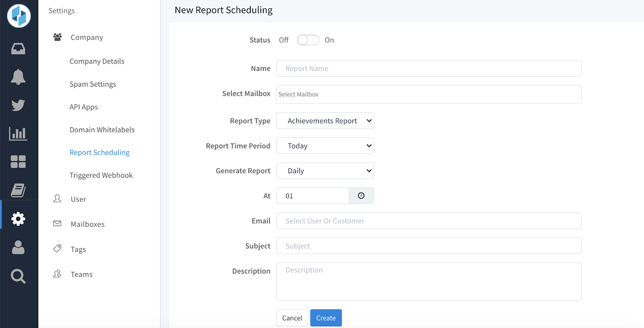The height and width of the screenshot is (328, 644).
Task: Open the Twitter bird icon
Action: (18, 105)
